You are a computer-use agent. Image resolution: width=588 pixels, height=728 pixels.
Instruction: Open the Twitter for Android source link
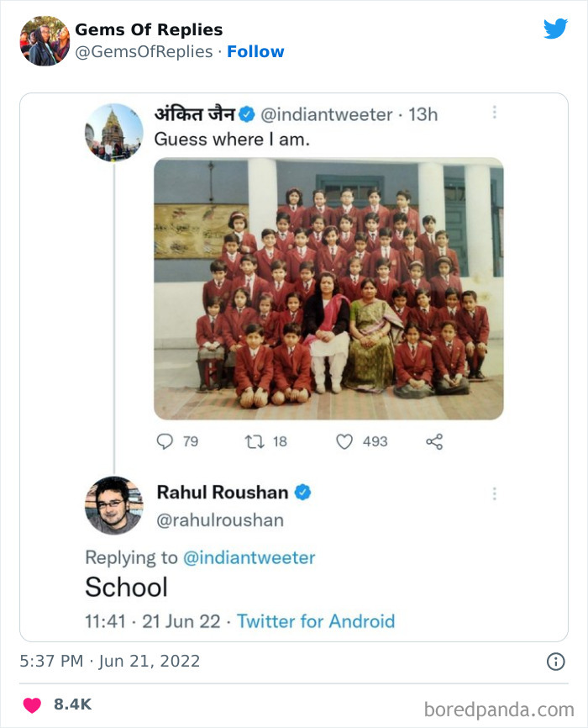coord(316,621)
